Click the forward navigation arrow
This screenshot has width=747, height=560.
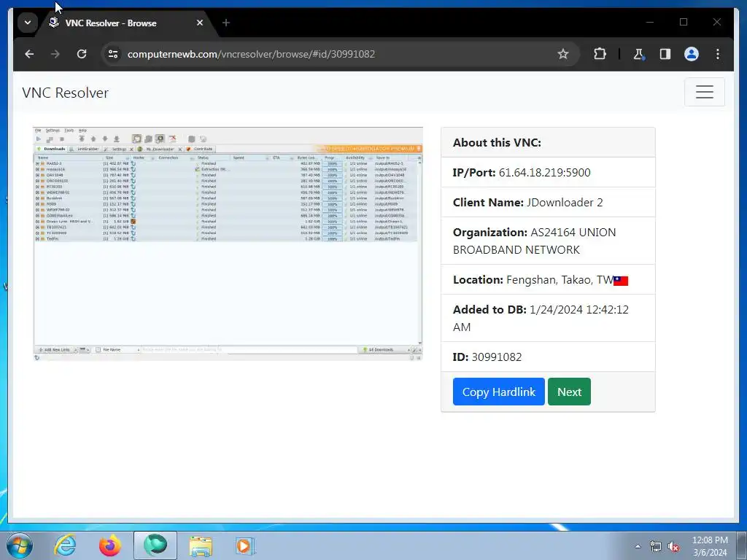click(55, 54)
